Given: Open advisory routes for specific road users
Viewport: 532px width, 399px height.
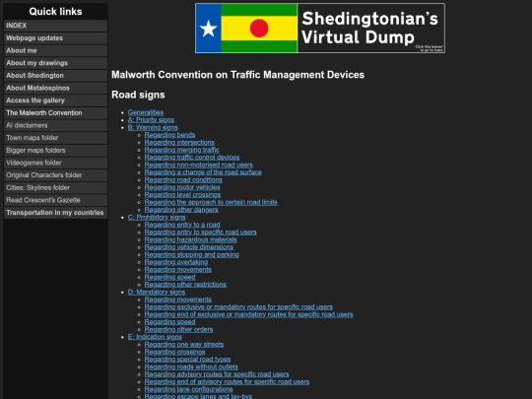Looking at the screenshot, I should (217, 374).
